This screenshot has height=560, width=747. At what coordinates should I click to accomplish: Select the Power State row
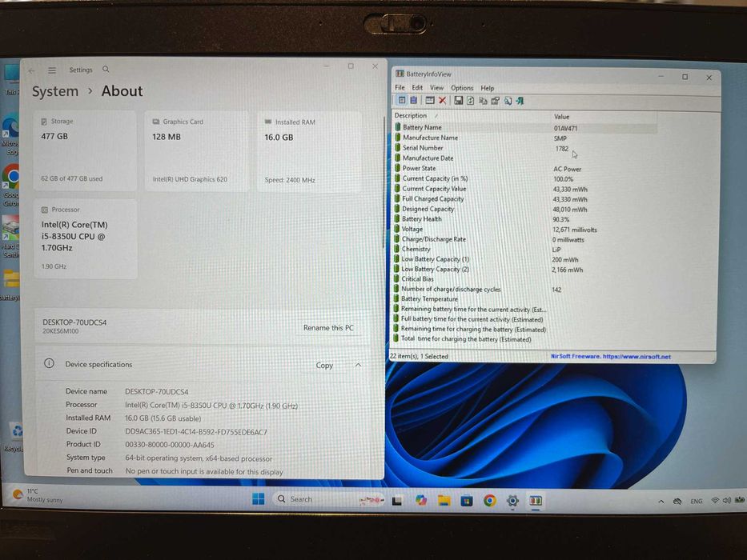coord(525,169)
